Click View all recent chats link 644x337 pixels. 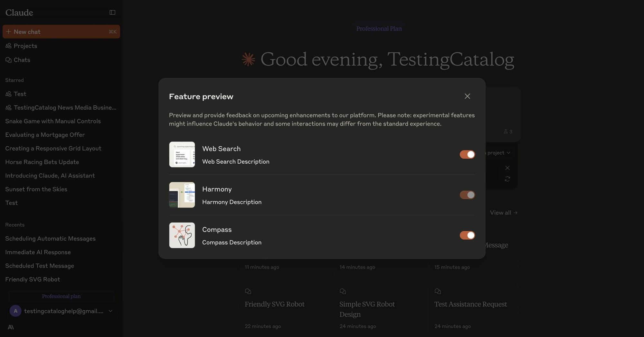click(504, 213)
